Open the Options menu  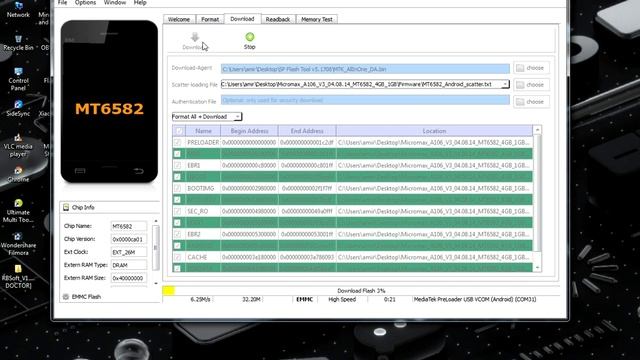pyautogui.click(x=85, y=3)
